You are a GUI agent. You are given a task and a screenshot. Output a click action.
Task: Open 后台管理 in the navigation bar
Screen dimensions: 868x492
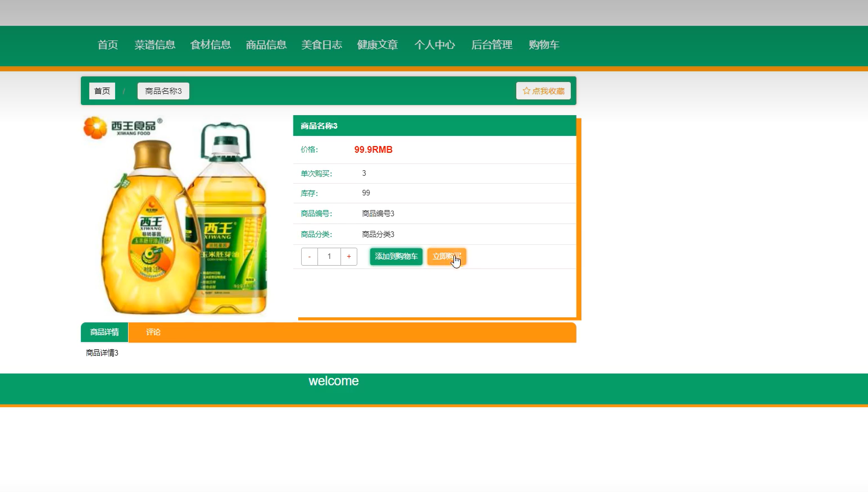492,45
